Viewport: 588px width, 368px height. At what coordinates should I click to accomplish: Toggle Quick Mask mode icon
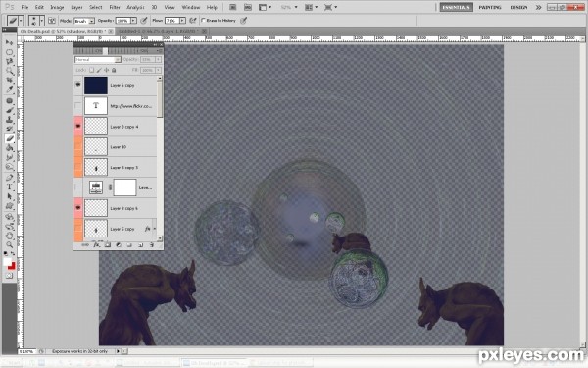(x=10, y=276)
